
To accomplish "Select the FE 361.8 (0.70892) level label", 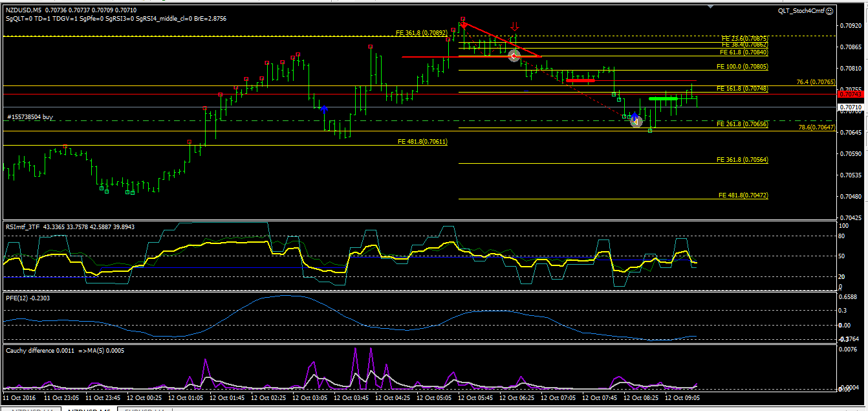I will (x=421, y=32).
